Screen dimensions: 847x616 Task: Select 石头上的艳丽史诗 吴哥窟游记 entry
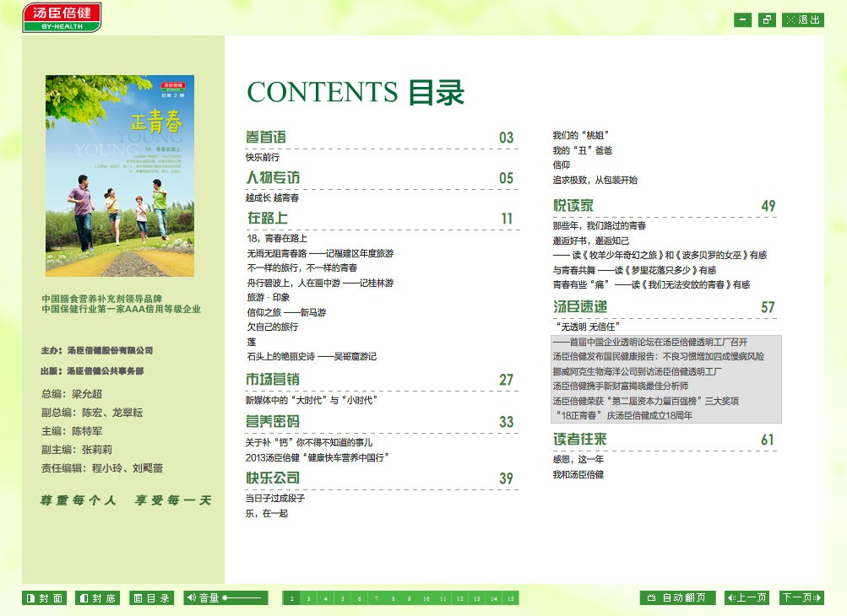(x=312, y=357)
